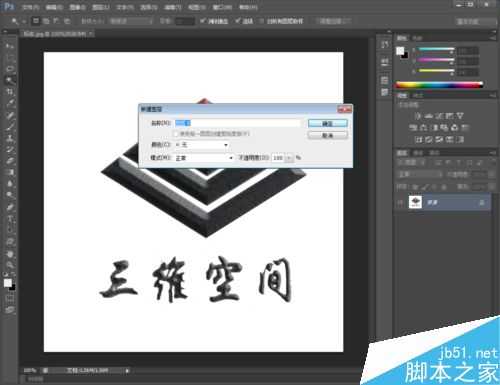Hide the Background layer visibility eye
The image size is (500, 385).
(x=400, y=203)
